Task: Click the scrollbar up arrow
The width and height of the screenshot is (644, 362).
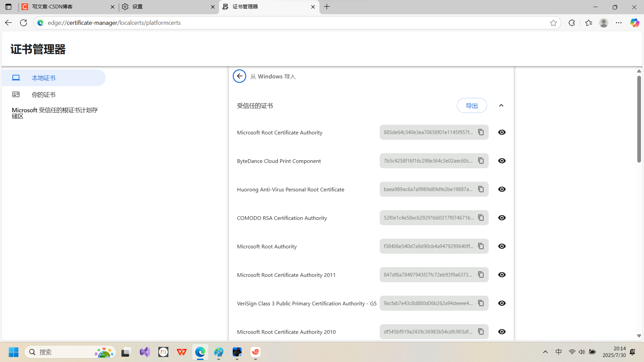Action: [x=639, y=71]
